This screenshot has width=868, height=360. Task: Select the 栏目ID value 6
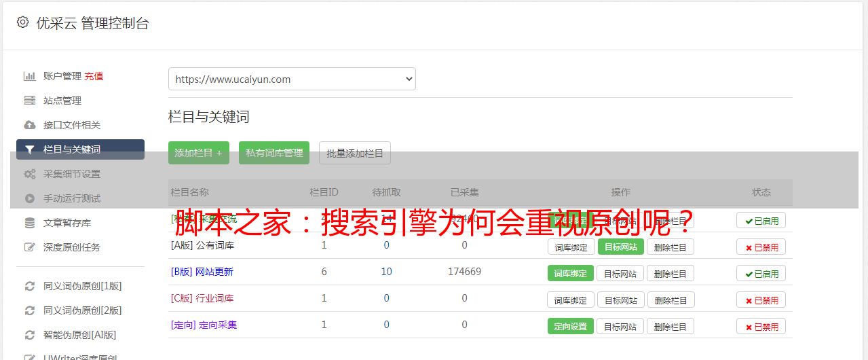(x=324, y=272)
